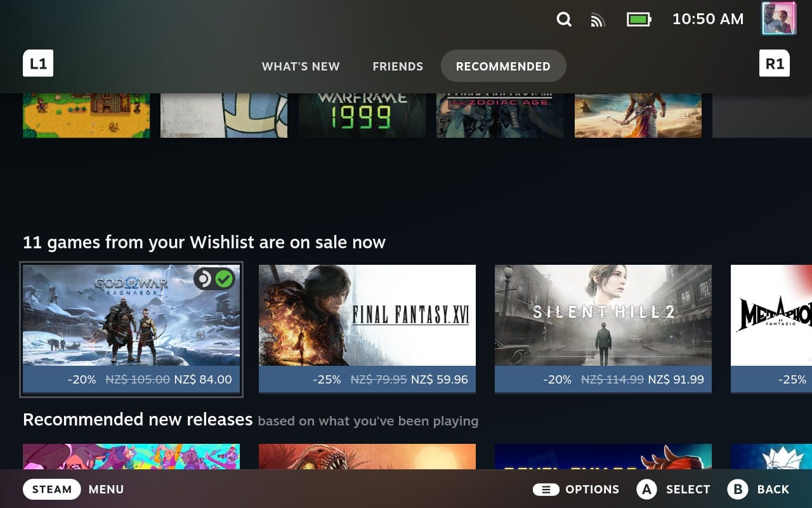This screenshot has width=812, height=508.
Task: Click the clock showing 10:50 AM
Action: coord(708,19)
